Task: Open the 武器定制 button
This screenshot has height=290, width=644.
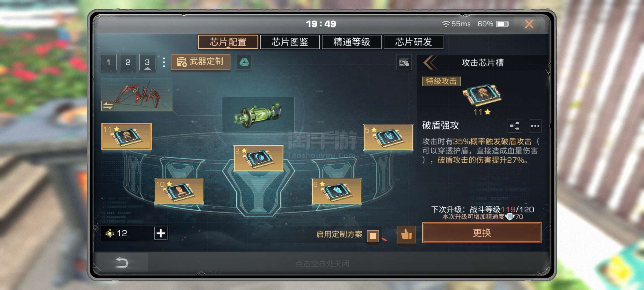Action: 200,62
